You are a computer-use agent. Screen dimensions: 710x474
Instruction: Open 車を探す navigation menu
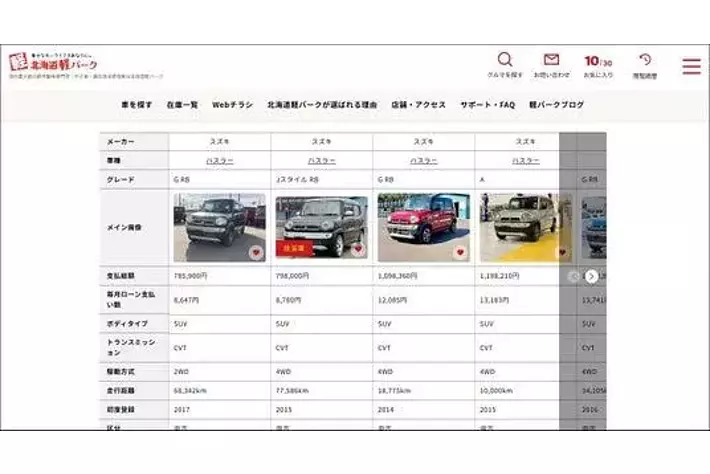138,105
